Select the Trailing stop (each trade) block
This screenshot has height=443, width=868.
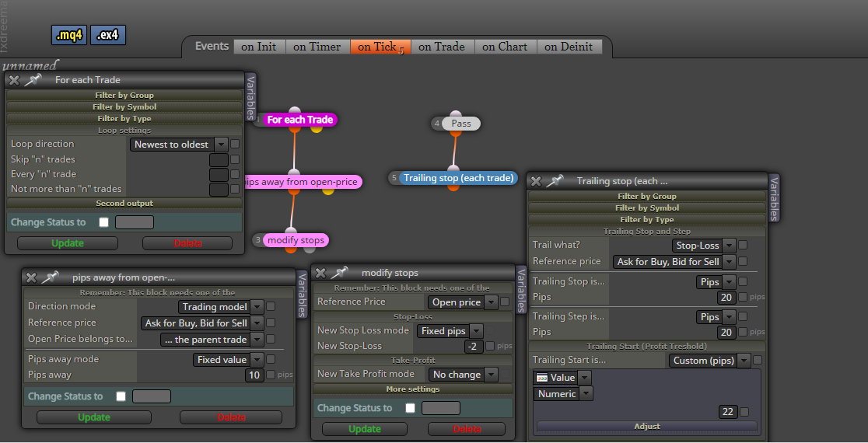[458, 178]
